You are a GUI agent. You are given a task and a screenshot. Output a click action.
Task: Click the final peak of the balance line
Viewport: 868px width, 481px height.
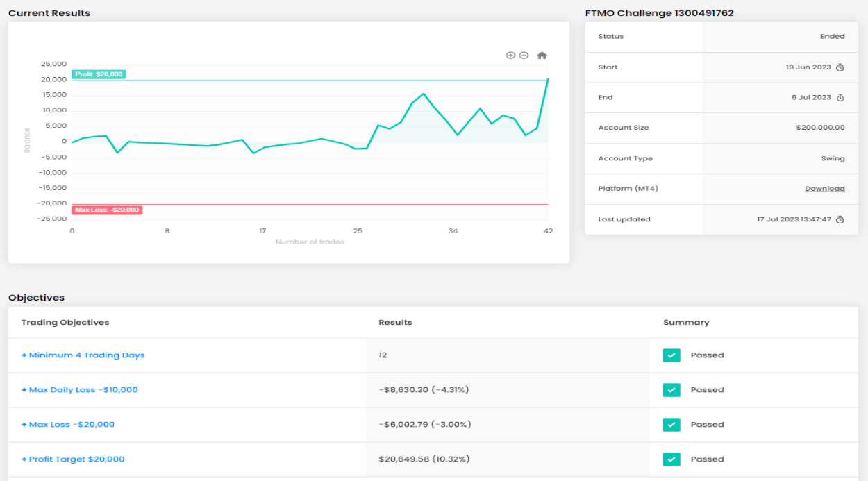pyautogui.click(x=548, y=79)
